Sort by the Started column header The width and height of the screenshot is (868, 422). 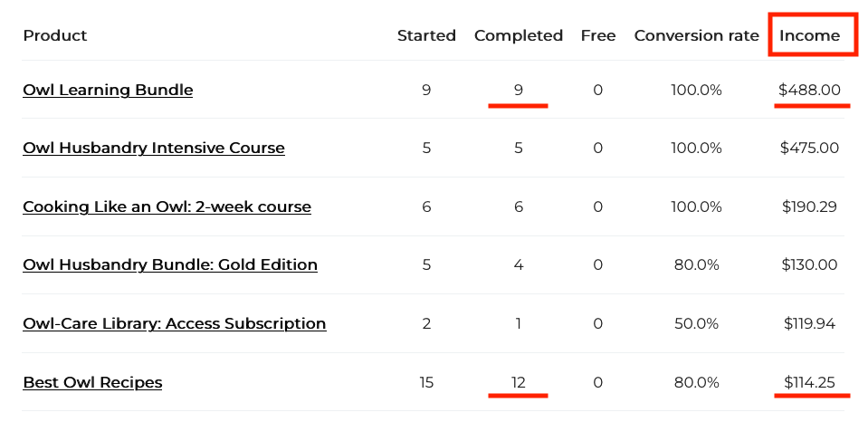click(426, 36)
